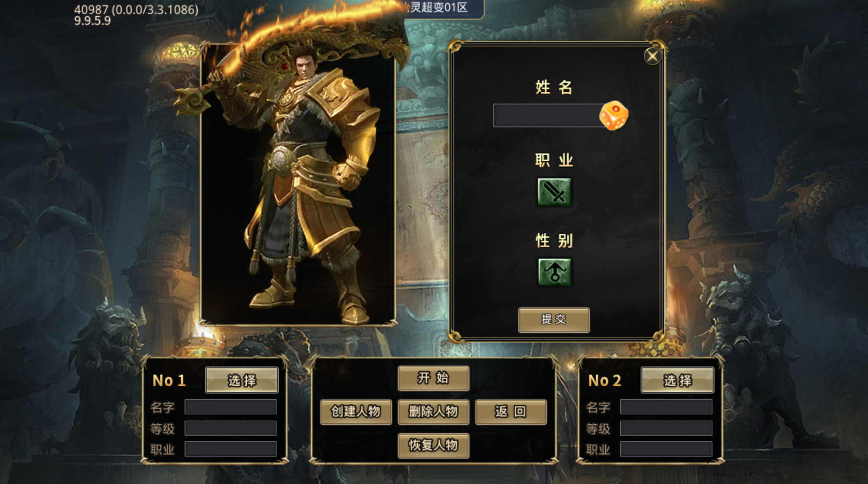868x484 pixels.
Task: Go back using 返回
Action: (x=510, y=412)
